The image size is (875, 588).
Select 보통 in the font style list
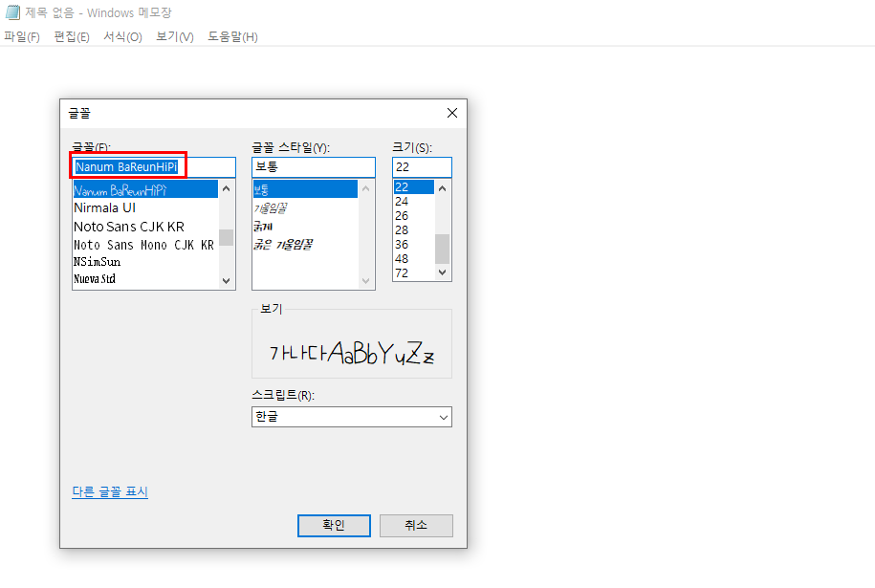305,189
